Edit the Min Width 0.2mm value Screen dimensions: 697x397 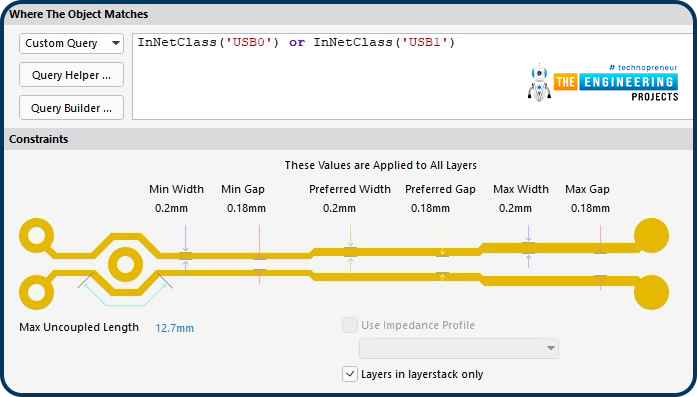[x=171, y=208]
